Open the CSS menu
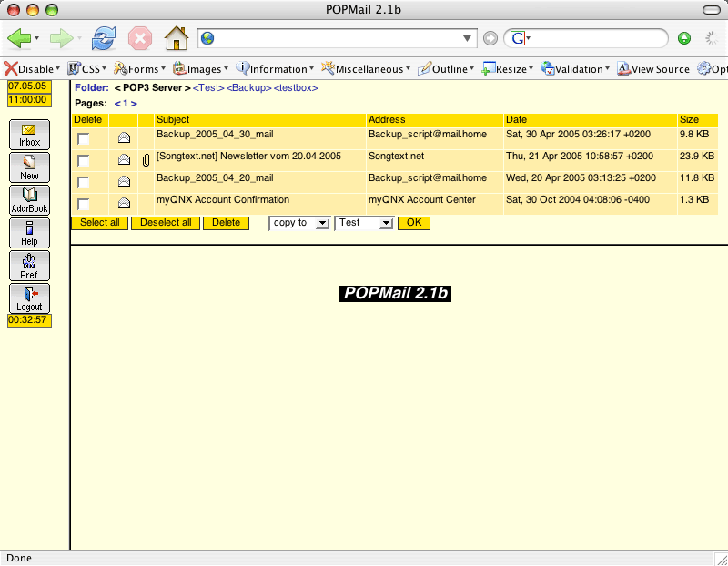This screenshot has width=728, height=566. point(87,69)
